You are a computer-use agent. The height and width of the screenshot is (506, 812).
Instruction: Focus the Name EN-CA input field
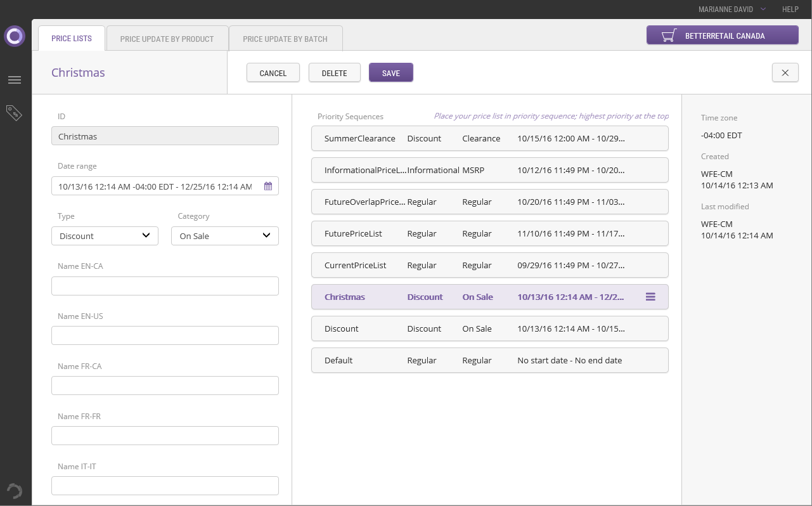(165, 286)
